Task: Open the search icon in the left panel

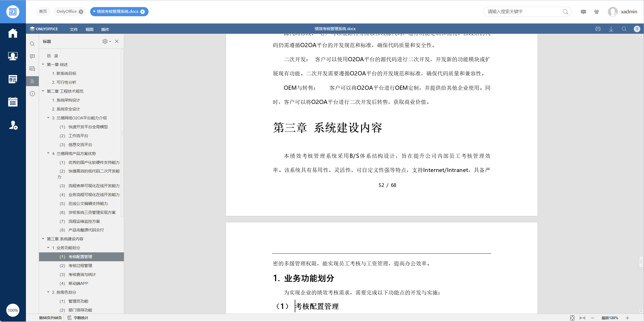Action: point(32,44)
